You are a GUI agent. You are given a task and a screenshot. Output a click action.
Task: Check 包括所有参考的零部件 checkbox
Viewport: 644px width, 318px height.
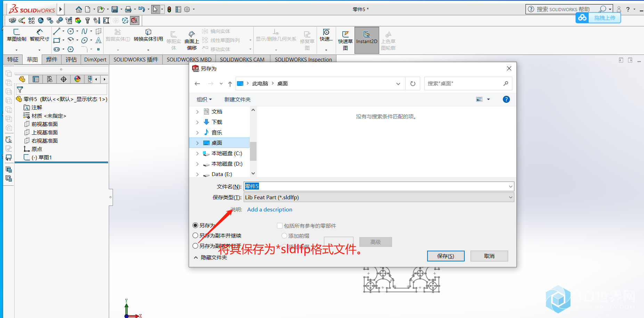tap(279, 226)
